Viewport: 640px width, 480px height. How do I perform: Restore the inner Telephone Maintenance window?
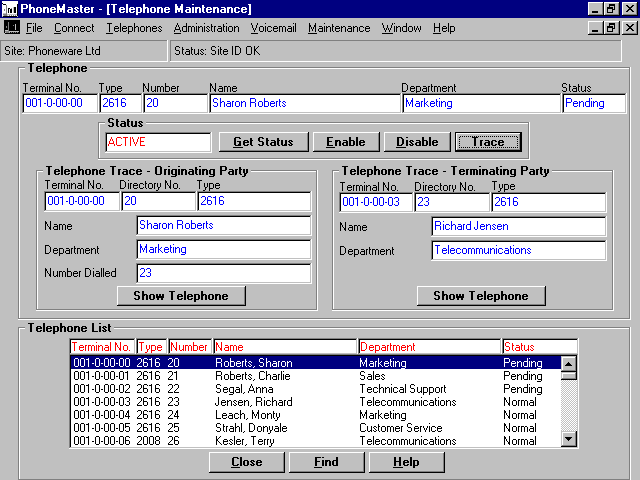[611, 28]
